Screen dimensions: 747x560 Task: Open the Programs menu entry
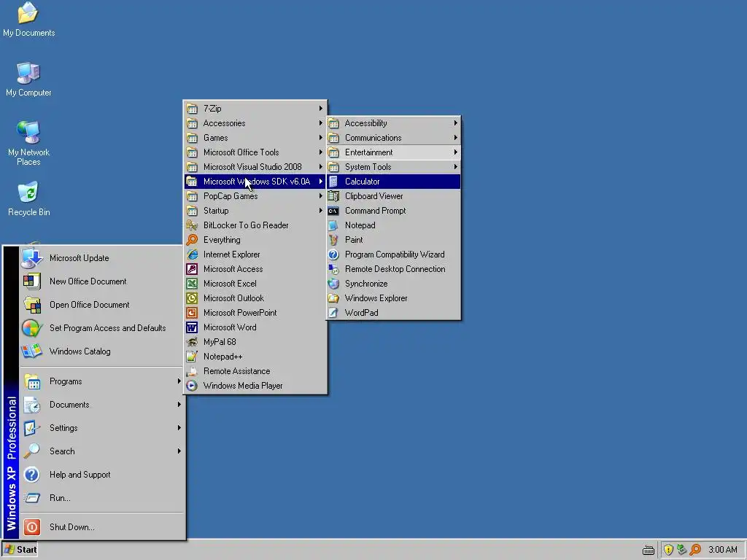click(x=101, y=381)
